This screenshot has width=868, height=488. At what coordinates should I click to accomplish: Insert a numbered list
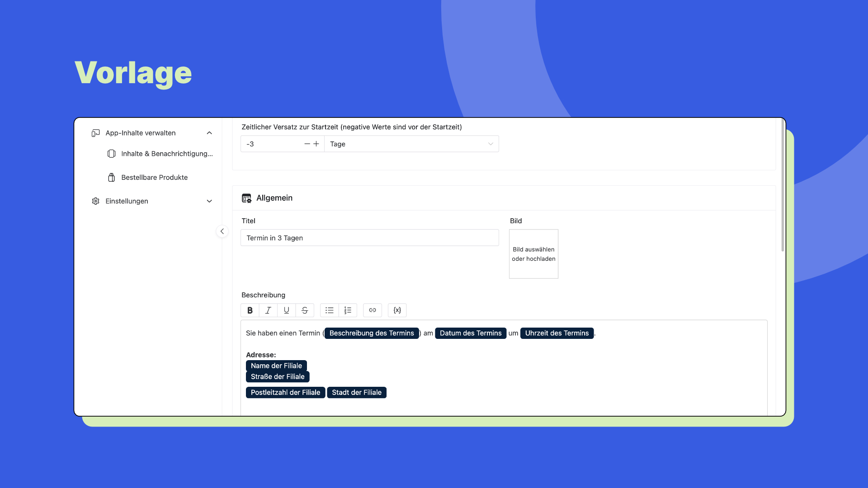coord(348,310)
